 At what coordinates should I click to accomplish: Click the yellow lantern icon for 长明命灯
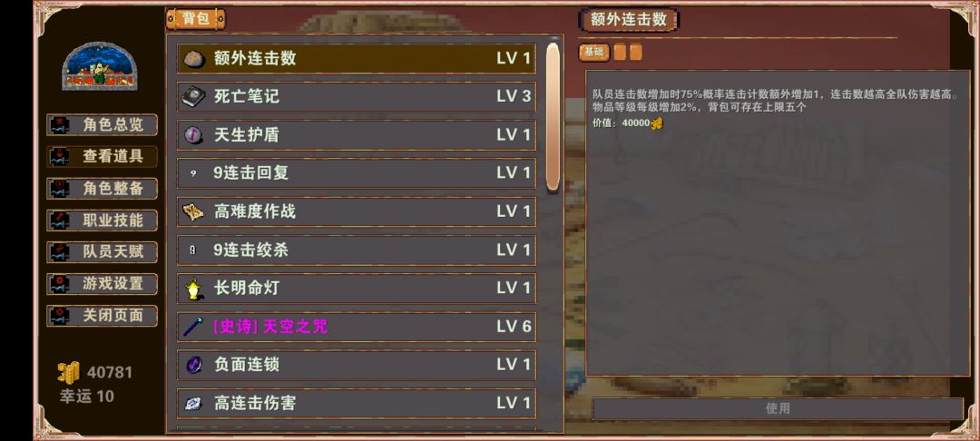[193, 289]
